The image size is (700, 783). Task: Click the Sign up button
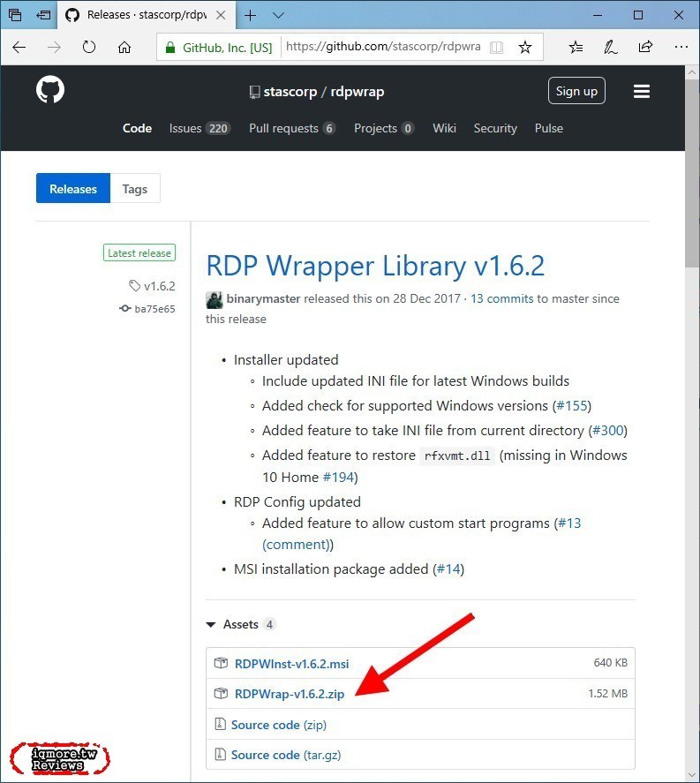click(576, 91)
